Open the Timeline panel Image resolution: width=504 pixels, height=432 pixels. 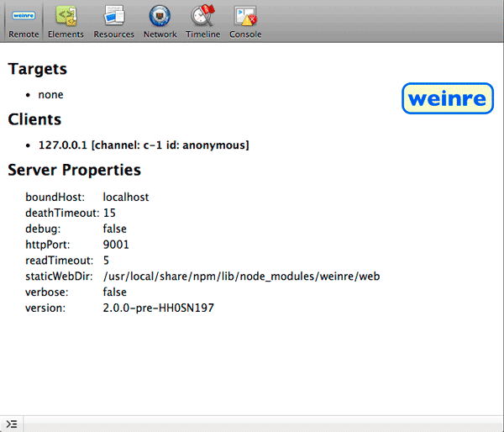tap(202, 21)
